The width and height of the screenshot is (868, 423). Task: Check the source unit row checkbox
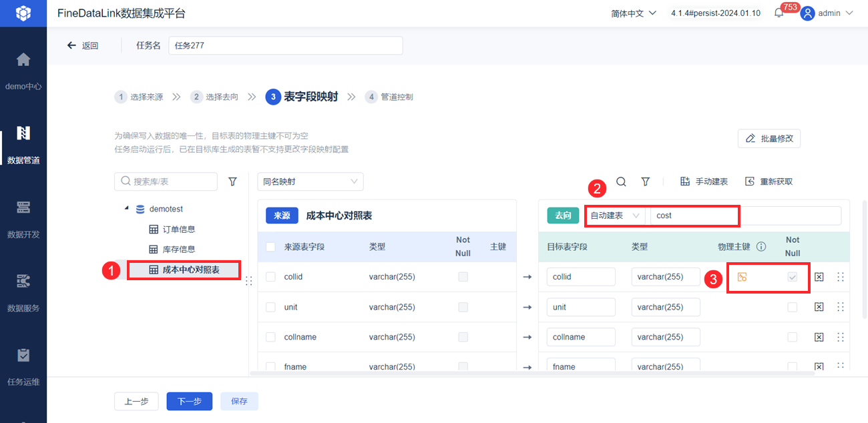(x=270, y=307)
